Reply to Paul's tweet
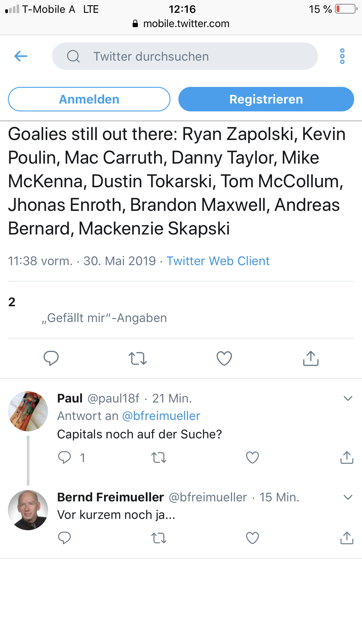Viewport: 362px width, 644px height. [64, 457]
